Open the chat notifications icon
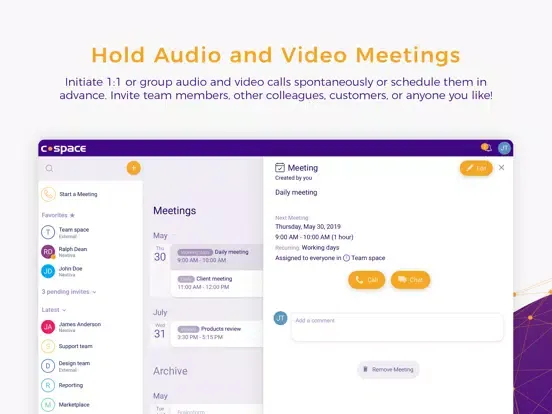This screenshot has width=552, height=414. (486, 148)
